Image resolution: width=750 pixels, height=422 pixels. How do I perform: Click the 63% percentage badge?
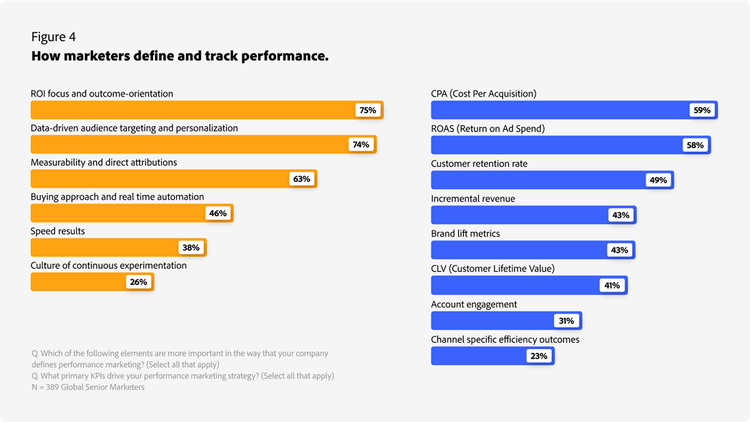(302, 179)
